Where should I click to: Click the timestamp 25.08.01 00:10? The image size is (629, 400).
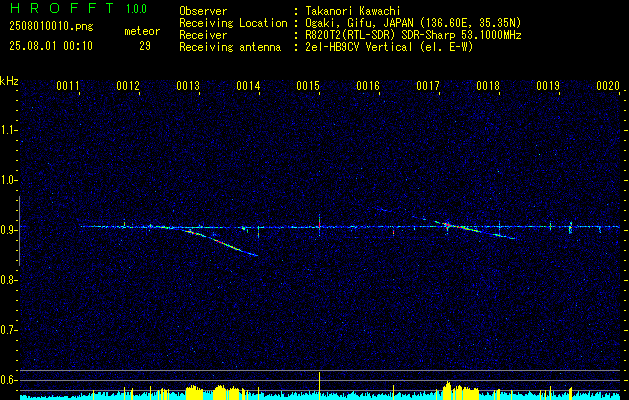(51, 46)
